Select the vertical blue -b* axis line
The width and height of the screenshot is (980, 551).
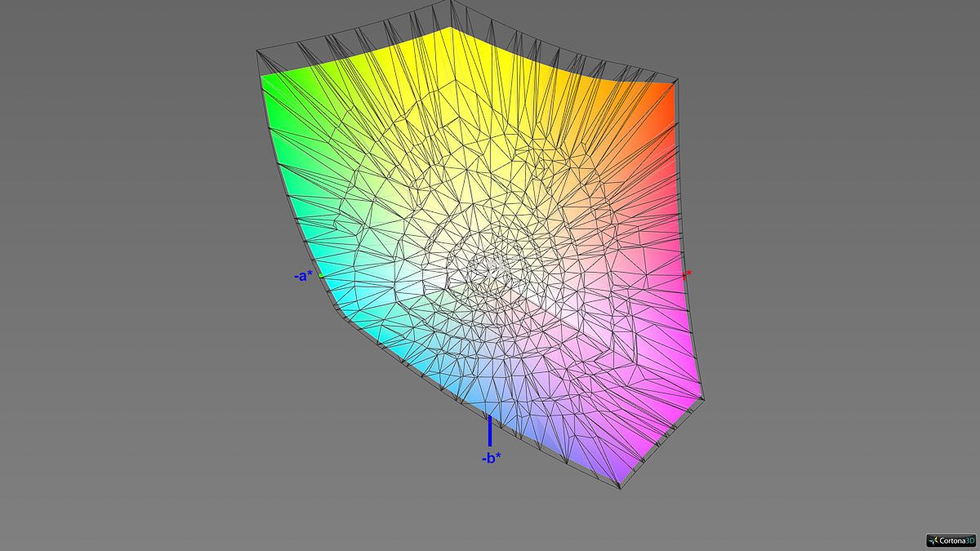(x=490, y=430)
